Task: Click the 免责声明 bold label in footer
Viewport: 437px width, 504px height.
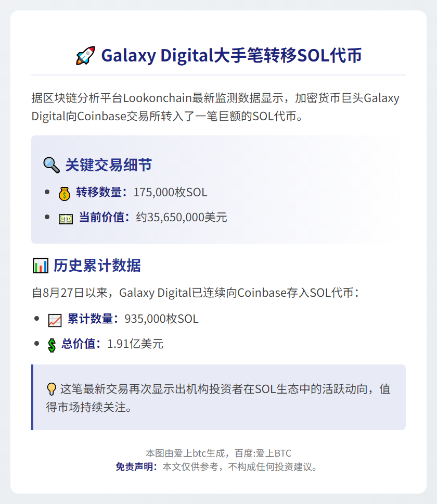Action: pyautogui.click(x=136, y=467)
